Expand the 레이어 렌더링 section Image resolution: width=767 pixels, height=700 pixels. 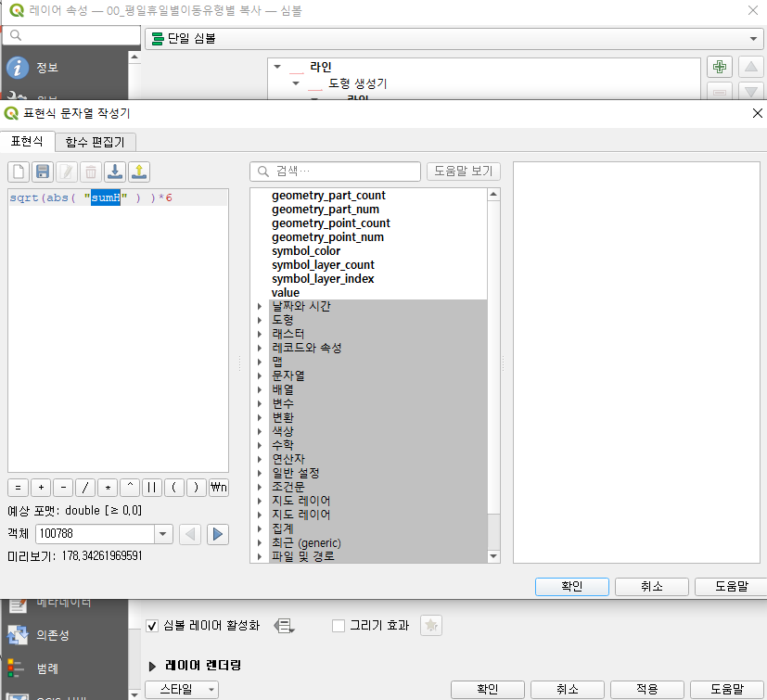[x=152, y=667]
